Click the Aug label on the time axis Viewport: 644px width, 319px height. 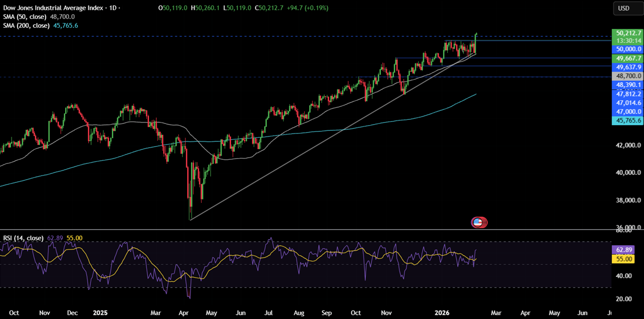(299, 313)
